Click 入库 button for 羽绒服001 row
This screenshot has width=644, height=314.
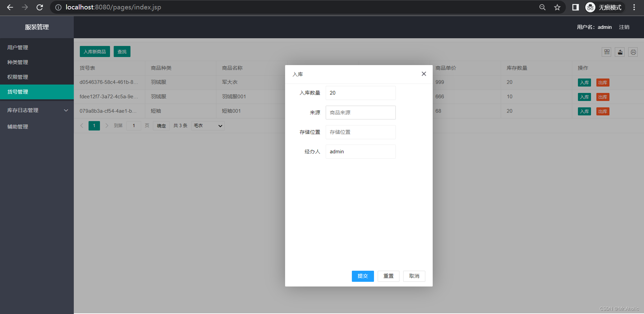pos(584,97)
